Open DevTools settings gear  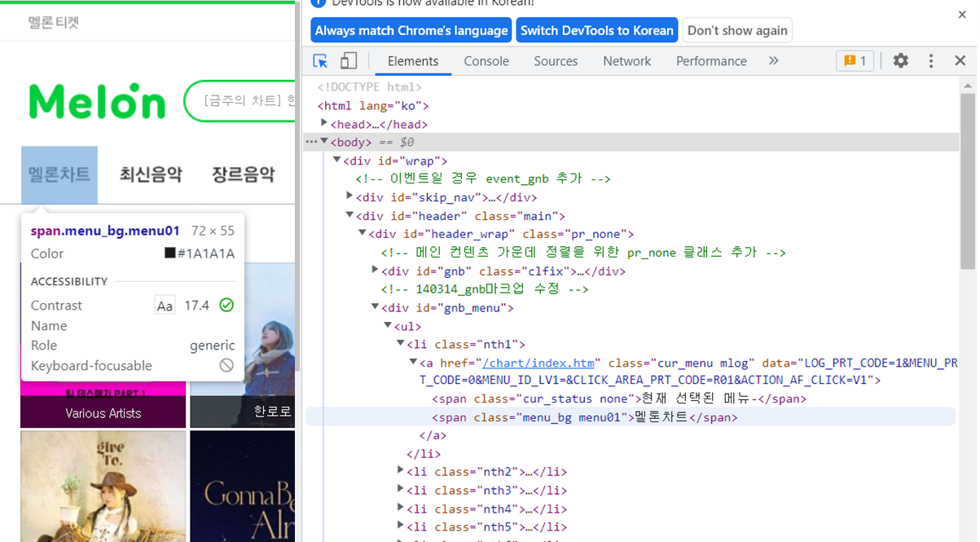[900, 61]
